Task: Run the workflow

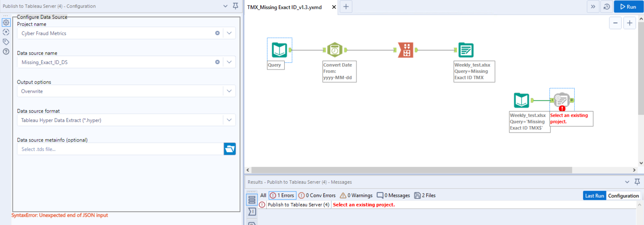Action: 628,7
